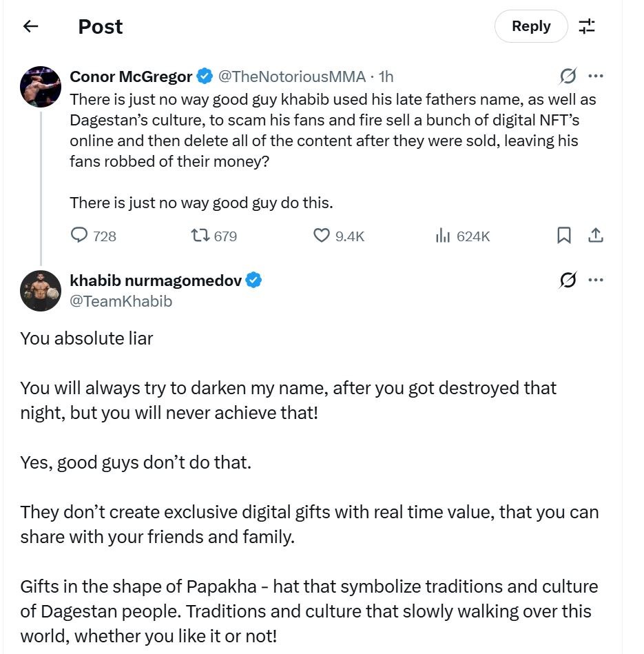Click the 1h timestamp on McGregor's post
Image resolution: width=644 pixels, height=654 pixels.
[386, 76]
